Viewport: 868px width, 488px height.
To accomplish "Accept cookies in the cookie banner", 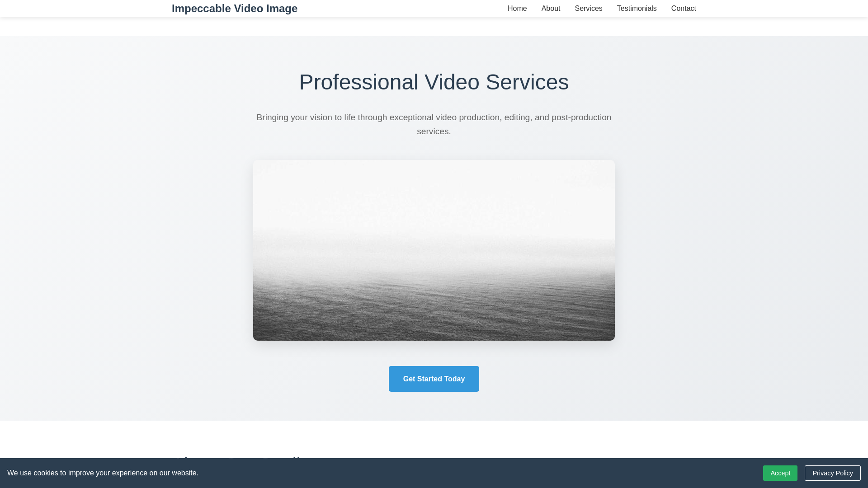I will [780, 473].
